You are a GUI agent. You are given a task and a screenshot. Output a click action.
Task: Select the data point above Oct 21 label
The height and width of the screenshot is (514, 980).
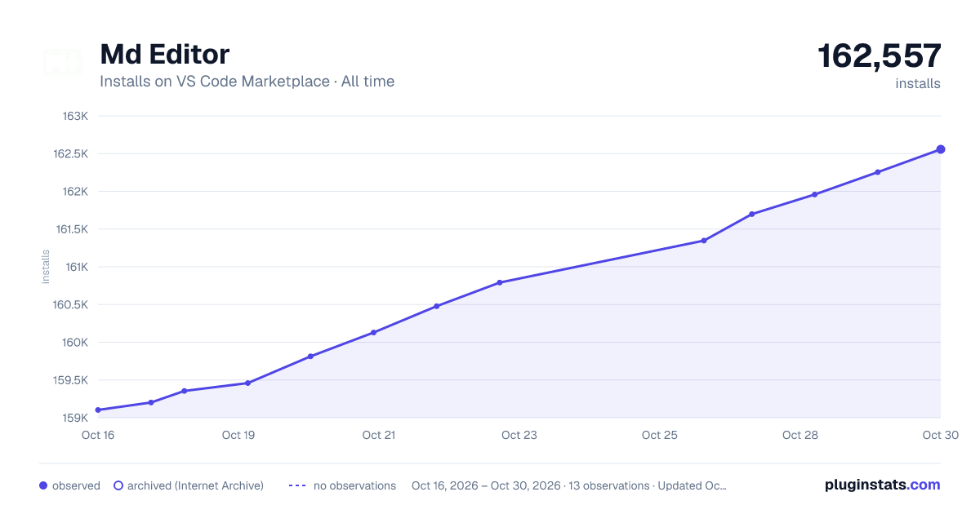tap(373, 332)
